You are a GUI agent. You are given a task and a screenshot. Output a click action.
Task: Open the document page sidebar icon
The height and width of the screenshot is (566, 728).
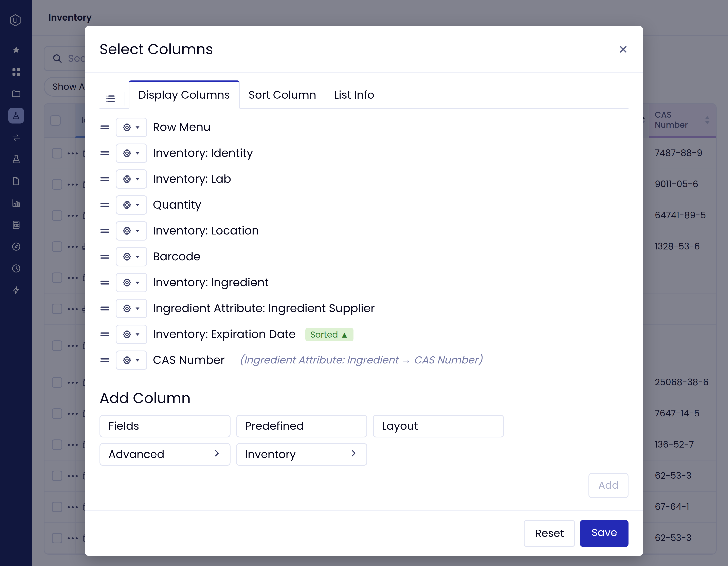(x=16, y=181)
